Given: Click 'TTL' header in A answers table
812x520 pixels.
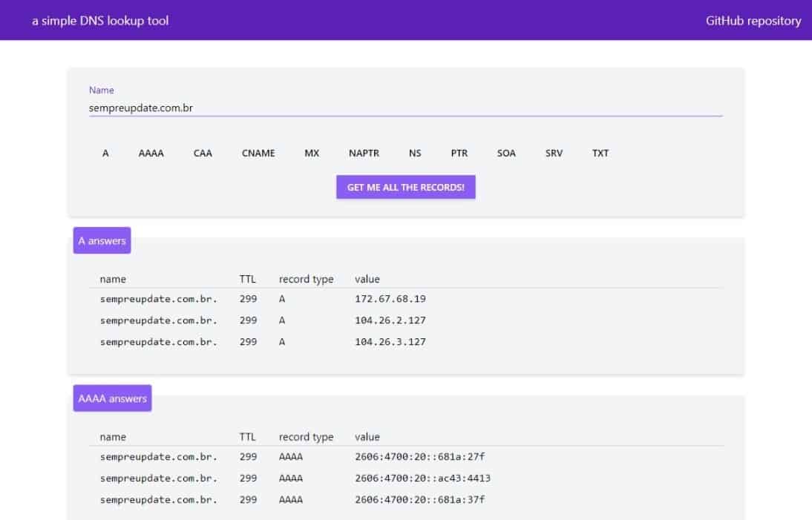Looking at the screenshot, I should [248, 279].
